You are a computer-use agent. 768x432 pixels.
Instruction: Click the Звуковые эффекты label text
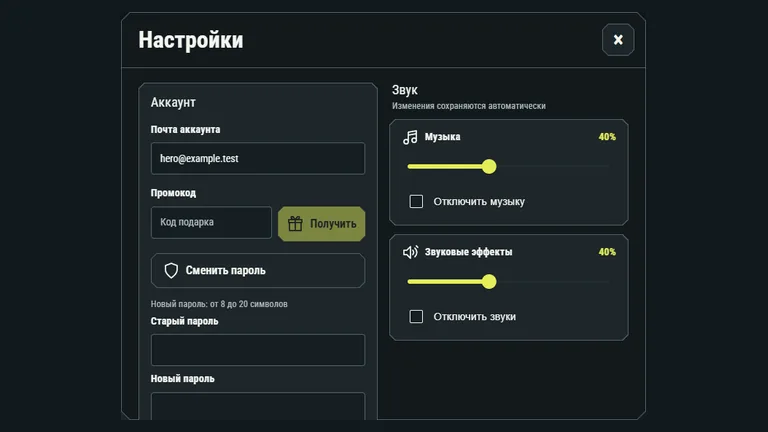coord(468,252)
